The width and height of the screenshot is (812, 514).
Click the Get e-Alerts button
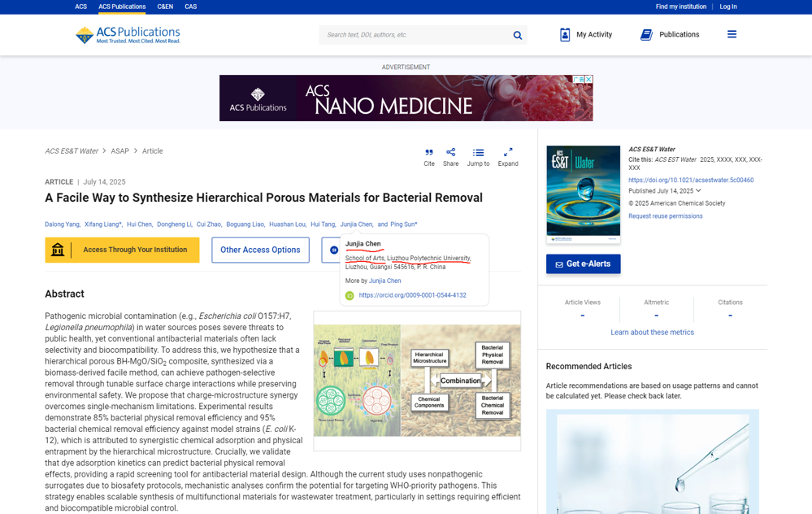[583, 264]
